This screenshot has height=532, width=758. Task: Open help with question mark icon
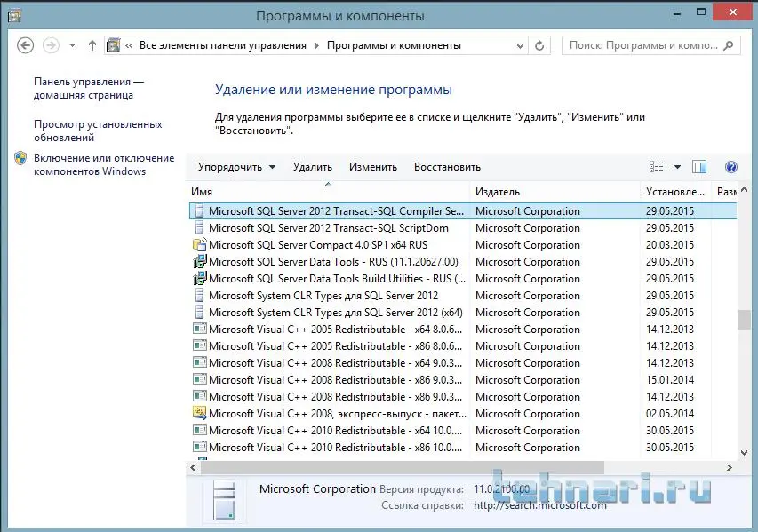pos(731,167)
